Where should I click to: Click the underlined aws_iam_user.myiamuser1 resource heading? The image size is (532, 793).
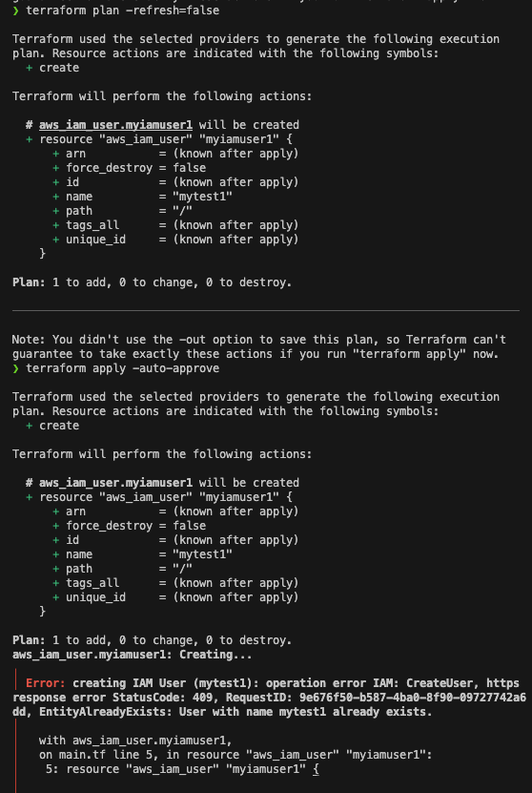coord(115,125)
